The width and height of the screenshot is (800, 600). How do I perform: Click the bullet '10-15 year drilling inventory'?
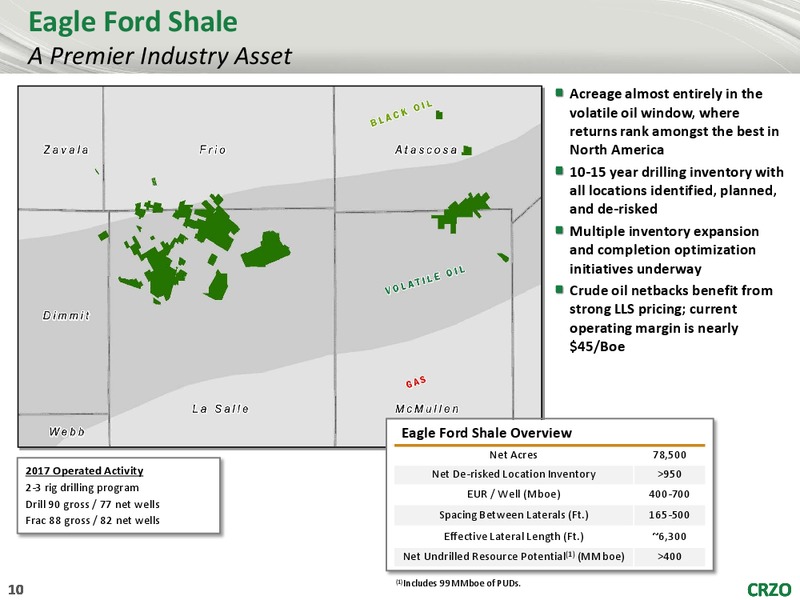(x=677, y=190)
